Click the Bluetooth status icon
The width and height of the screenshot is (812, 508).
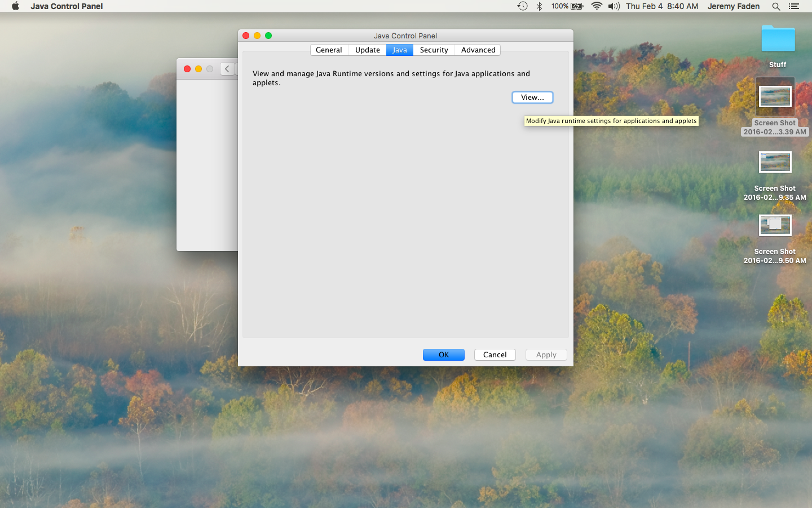540,6
